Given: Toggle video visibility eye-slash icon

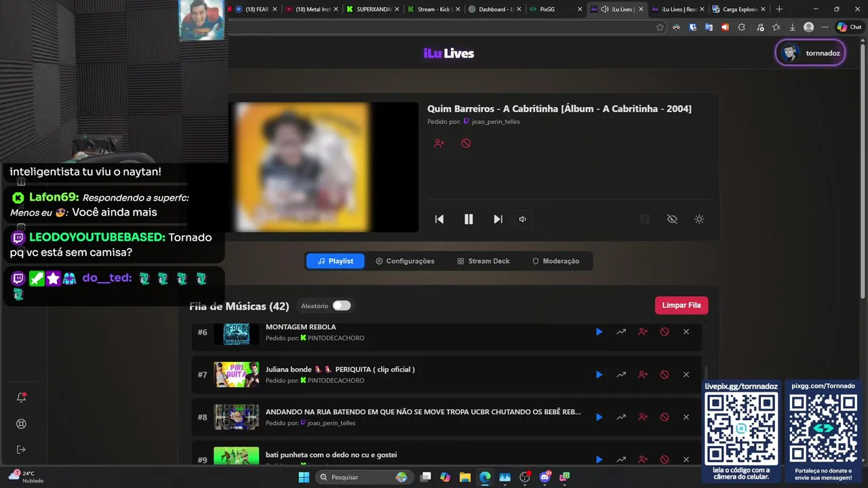Looking at the screenshot, I should pyautogui.click(x=672, y=219).
